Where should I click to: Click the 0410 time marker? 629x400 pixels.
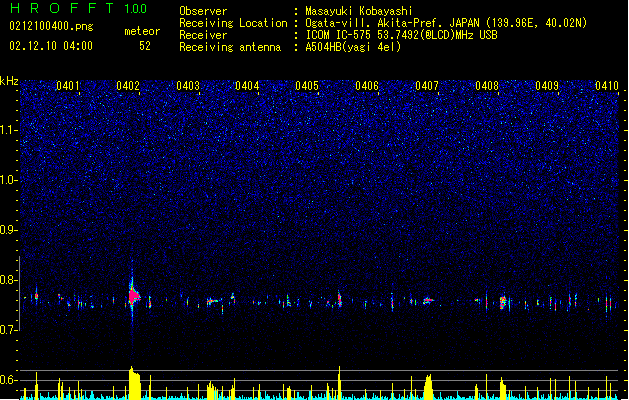pos(607,85)
